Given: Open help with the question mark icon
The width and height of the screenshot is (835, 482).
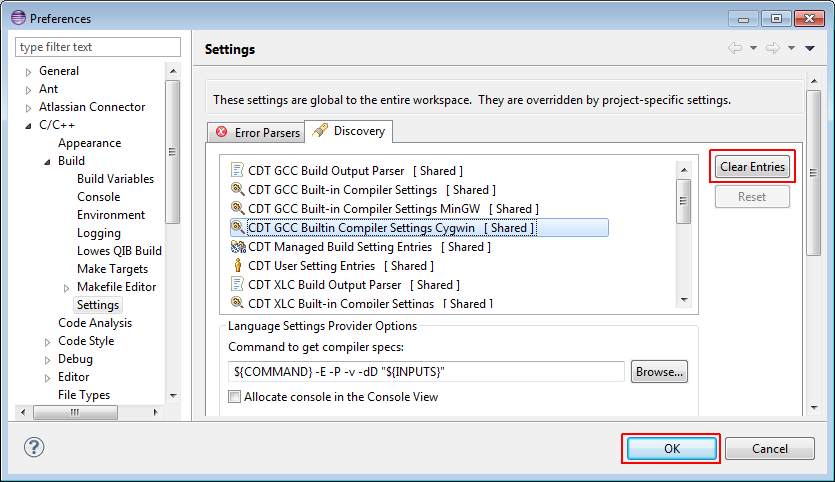Looking at the screenshot, I should point(34,447).
